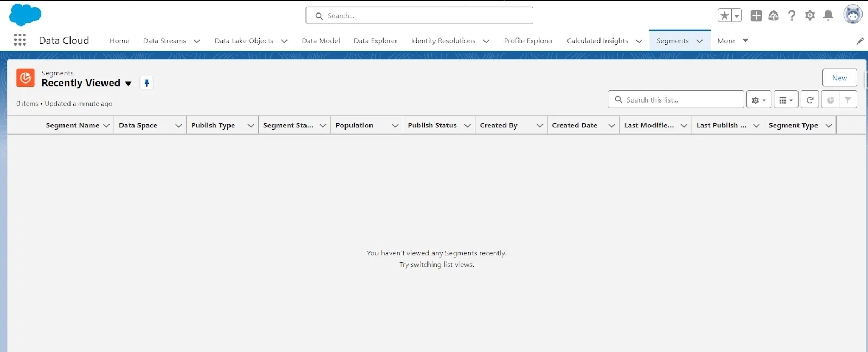Click the pencil edit navigation icon

[x=860, y=41]
